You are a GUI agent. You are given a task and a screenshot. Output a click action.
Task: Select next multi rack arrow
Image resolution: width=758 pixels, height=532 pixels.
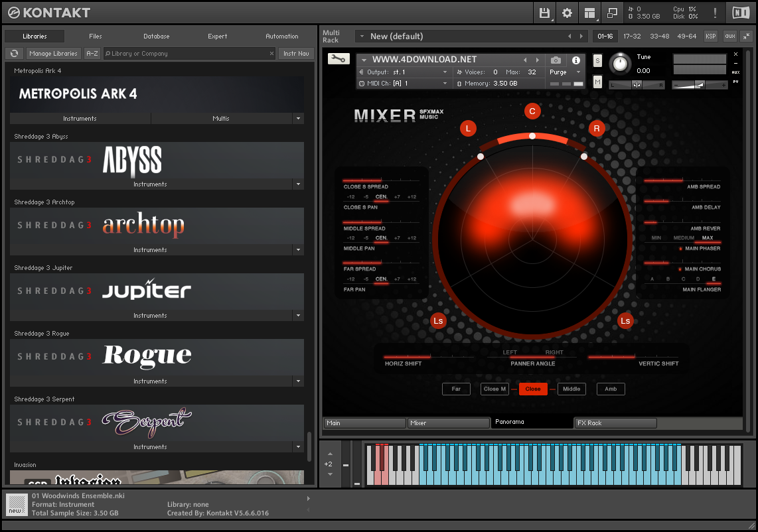coord(581,36)
